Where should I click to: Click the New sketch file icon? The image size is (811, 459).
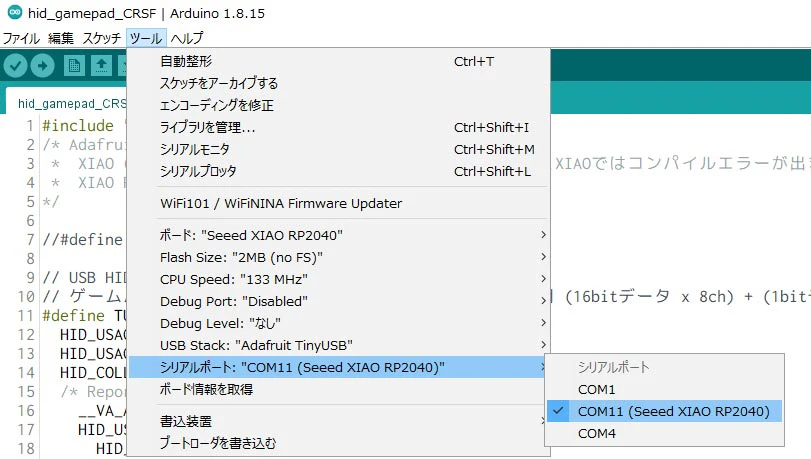click(x=74, y=66)
